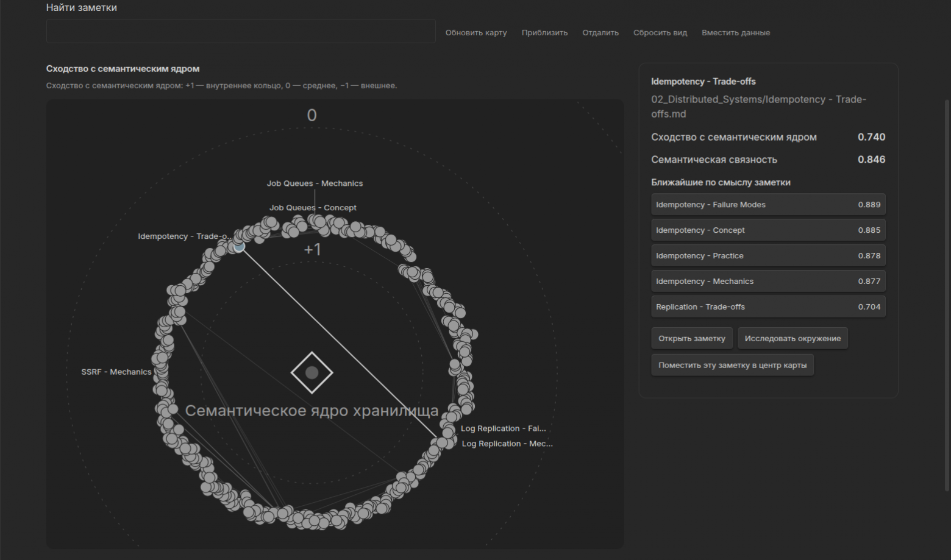The height and width of the screenshot is (560, 951).
Task: Click the Job Queues - Mechanics map label
Action: coord(315,183)
